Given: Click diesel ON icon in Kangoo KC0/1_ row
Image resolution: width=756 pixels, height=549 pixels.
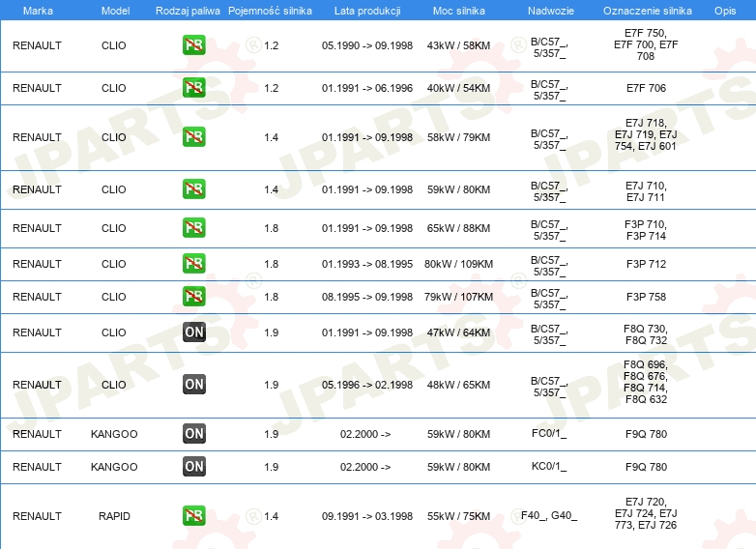Looking at the screenshot, I should [193, 466].
